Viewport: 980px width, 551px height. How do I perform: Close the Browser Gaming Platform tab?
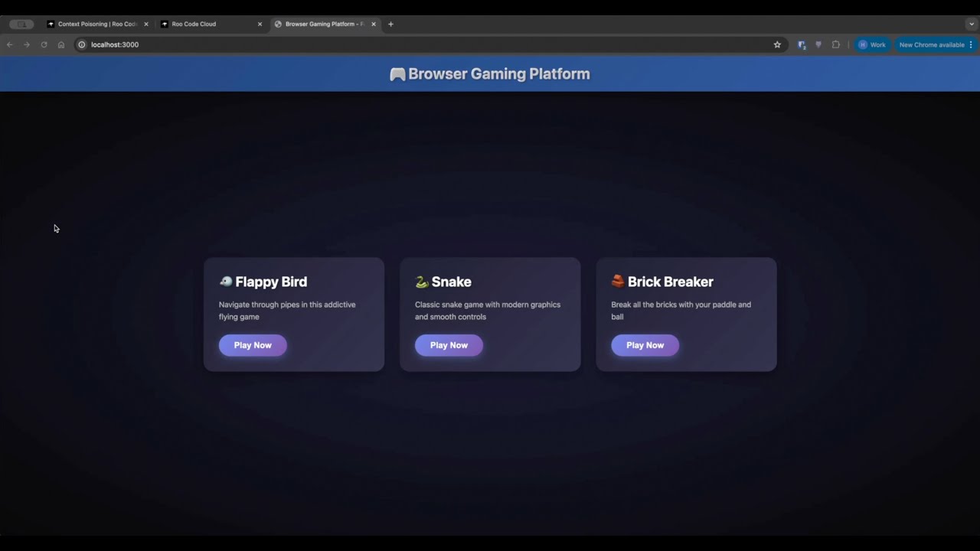click(x=374, y=24)
